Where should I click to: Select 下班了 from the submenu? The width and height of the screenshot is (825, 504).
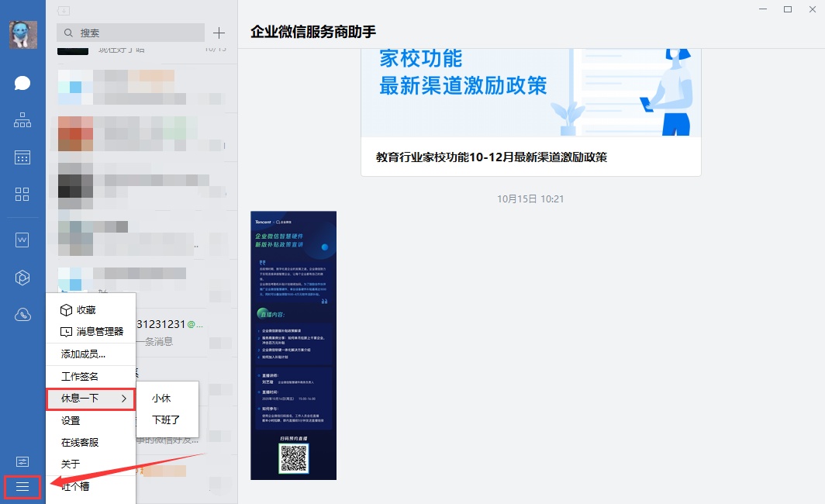[x=166, y=420]
